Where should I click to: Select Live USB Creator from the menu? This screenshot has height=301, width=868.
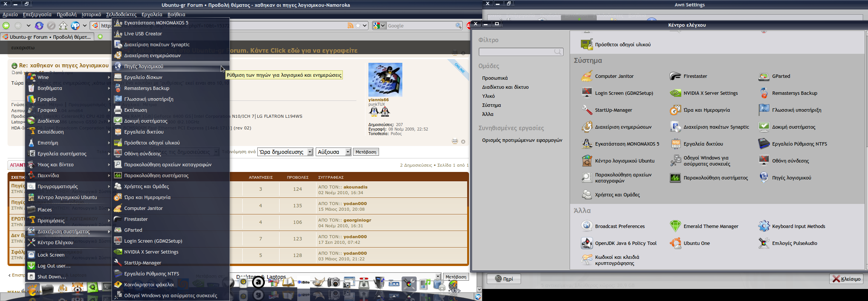171,33
